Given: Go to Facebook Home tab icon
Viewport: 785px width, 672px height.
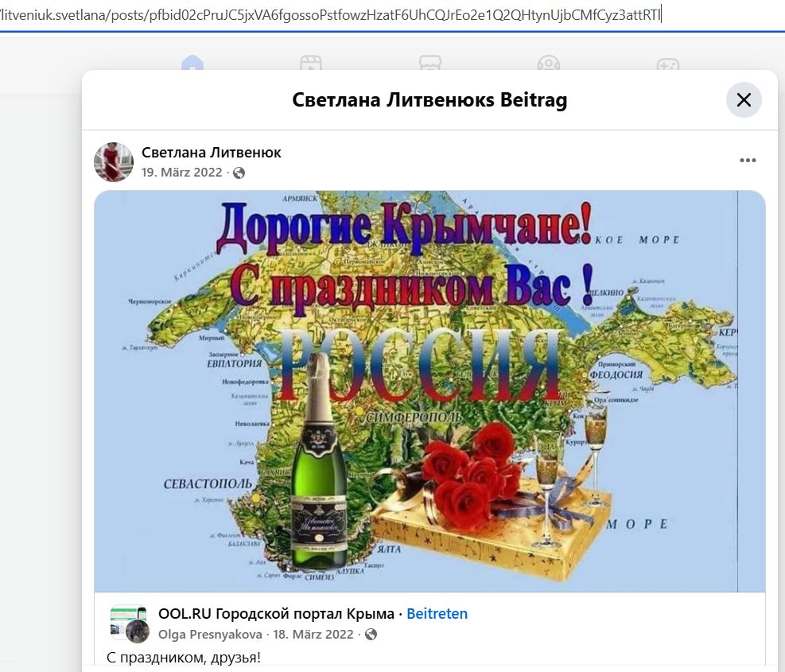Looking at the screenshot, I should [192, 64].
